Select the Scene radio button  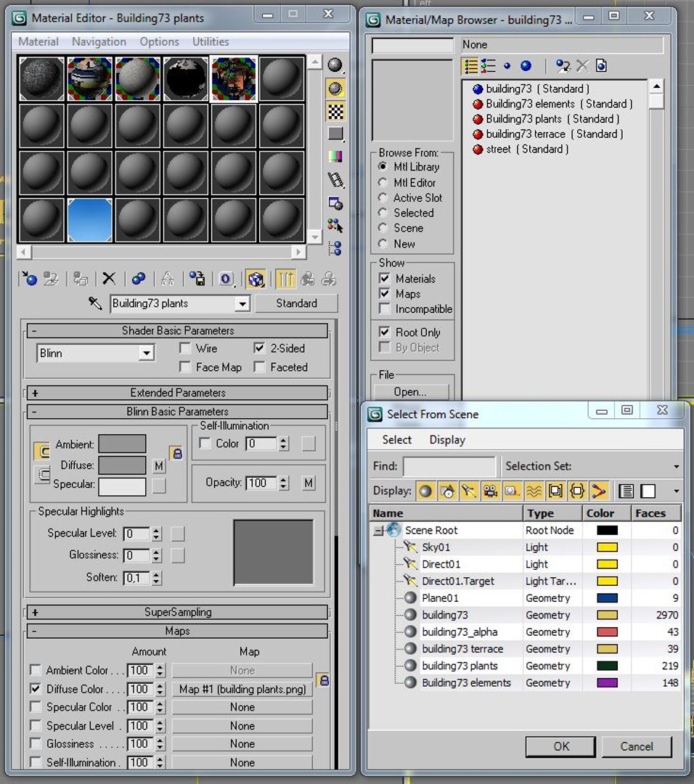(x=383, y=228)
